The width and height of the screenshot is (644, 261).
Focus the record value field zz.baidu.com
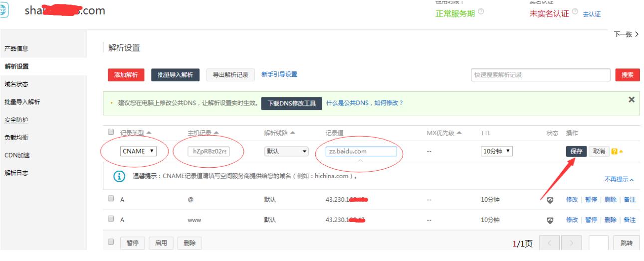click(x=361, y=152)
